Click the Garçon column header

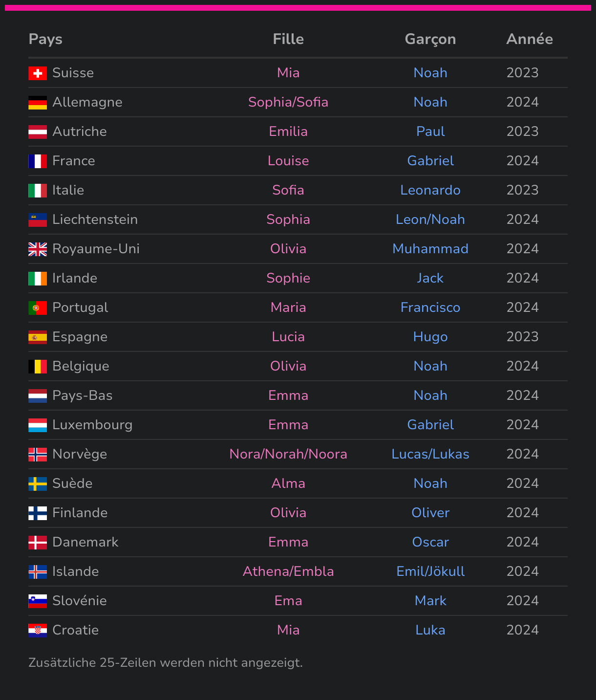click(430, 39)
